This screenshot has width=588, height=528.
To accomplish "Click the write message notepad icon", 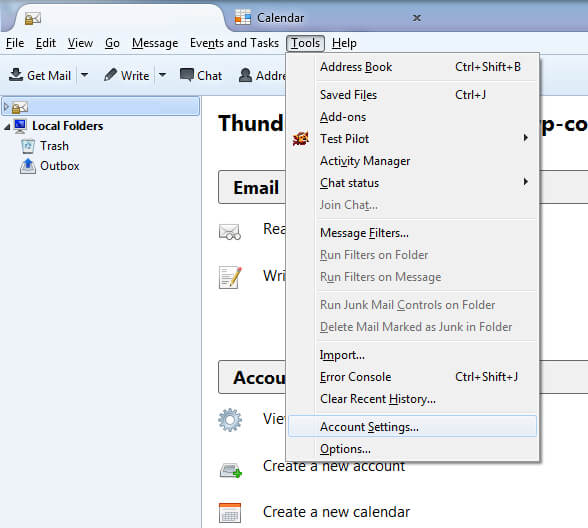I will [x=230, y=278].
